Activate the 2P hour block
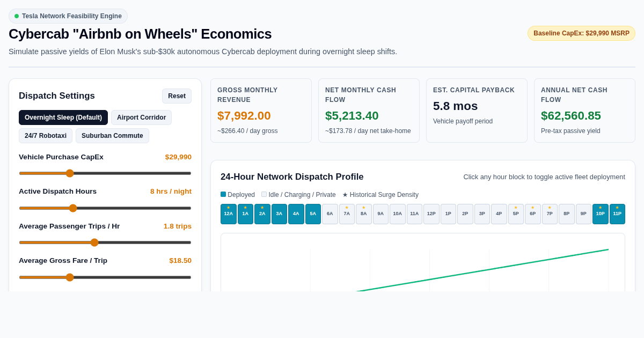644x338 pixels. click(465, 214)
